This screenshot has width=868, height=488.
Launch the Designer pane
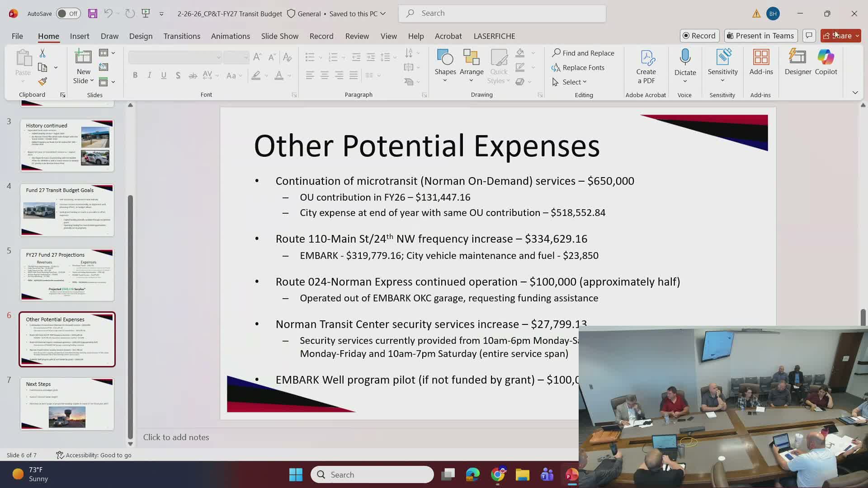[797, 63]
